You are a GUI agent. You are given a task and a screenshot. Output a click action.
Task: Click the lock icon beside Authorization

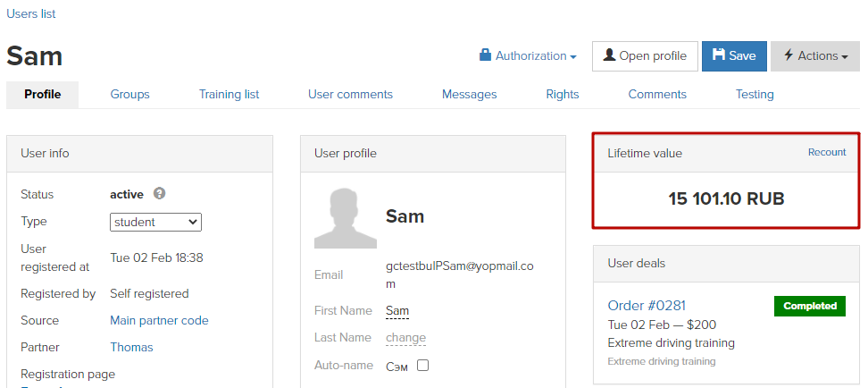tap(486, 55)
